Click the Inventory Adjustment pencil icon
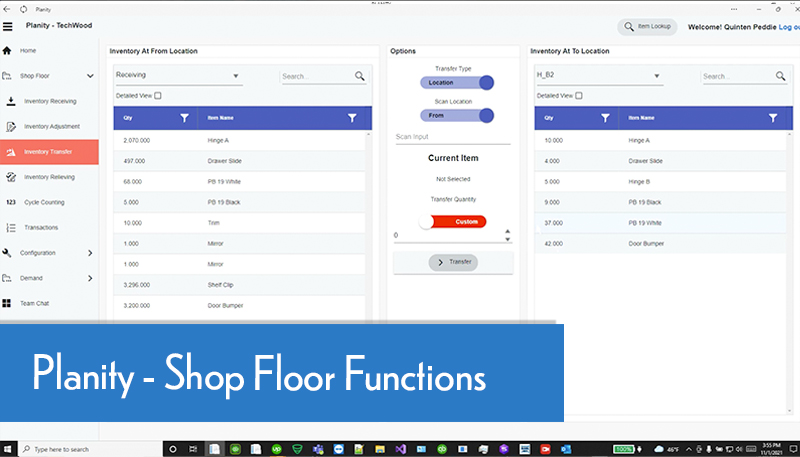The image size is (800, 457). tap(11, 126)
